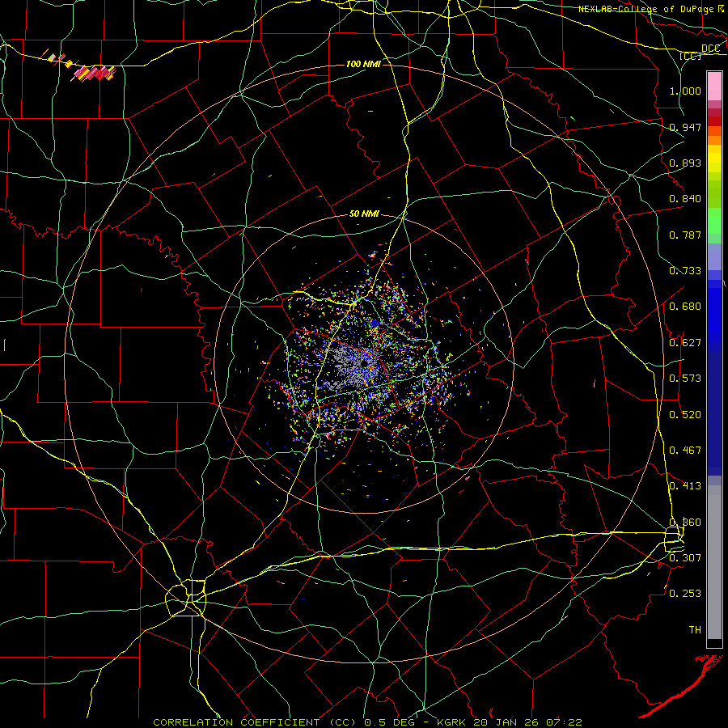The height and width of the screenshot is (728, 728).
Task: Click the 0.893 scale value
Action: pyautogui.click(x=685, y=163)
